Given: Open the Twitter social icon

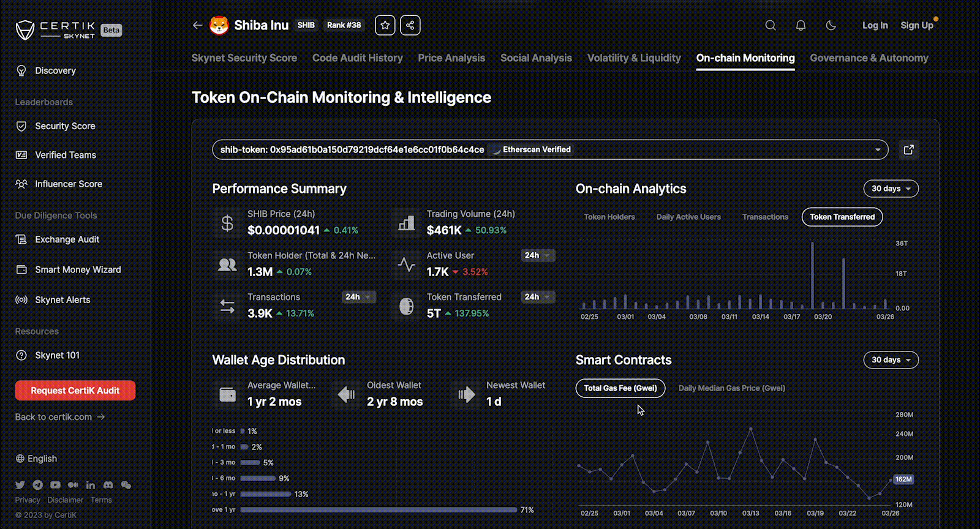Looking at the screenshot, I should coord(20,485).
